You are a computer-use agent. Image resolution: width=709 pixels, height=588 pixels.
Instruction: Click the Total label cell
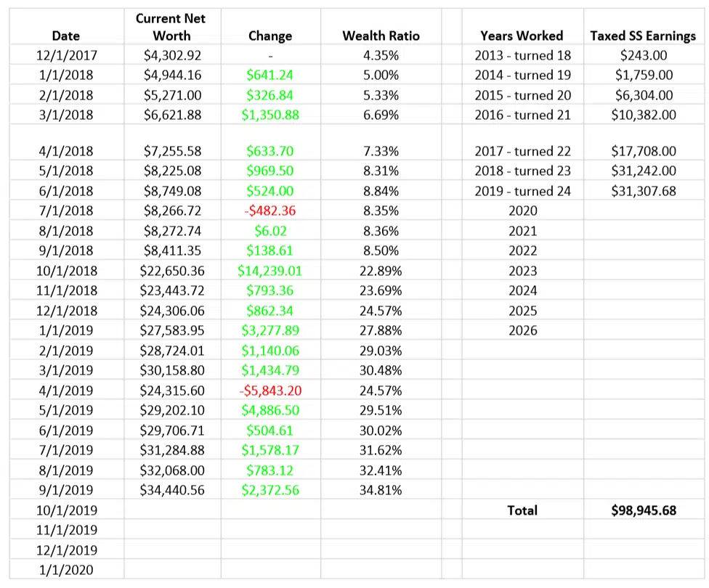pos(522,510)
